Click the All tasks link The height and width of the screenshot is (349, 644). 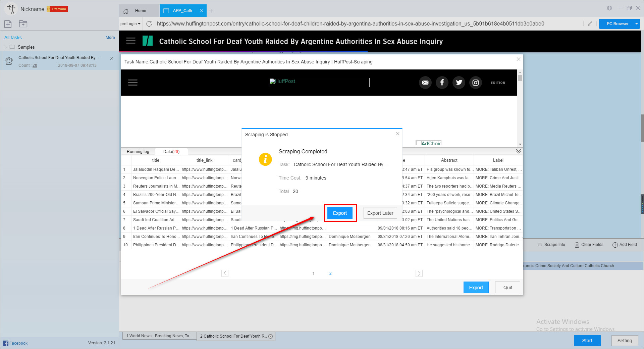(13, 38)
